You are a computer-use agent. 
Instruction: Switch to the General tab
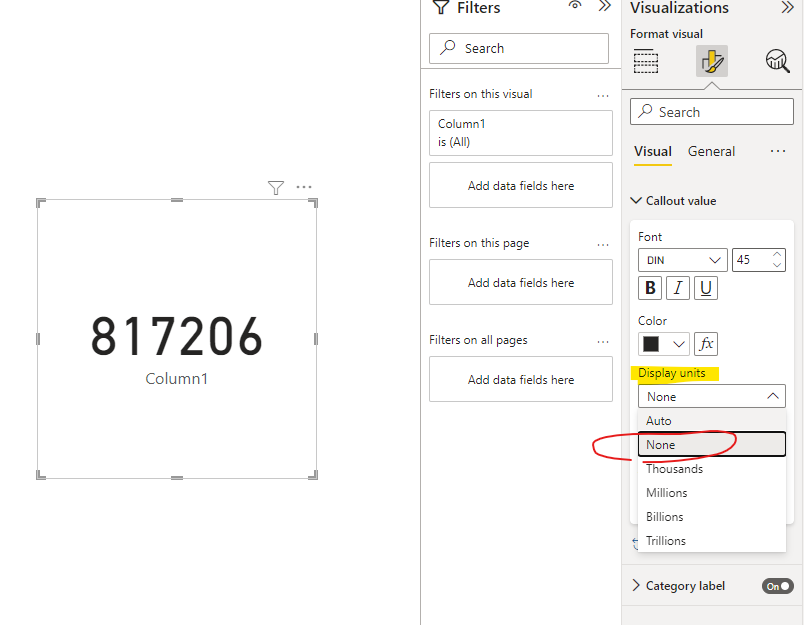[x=711, y=152]
